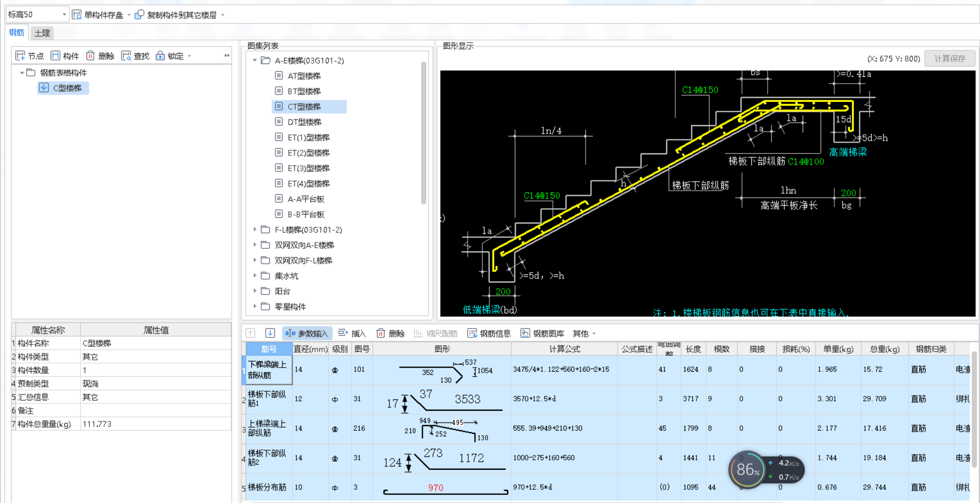Open the 钢筋信息 toolbar button
980x503 pixels.
tap(489, 333)
